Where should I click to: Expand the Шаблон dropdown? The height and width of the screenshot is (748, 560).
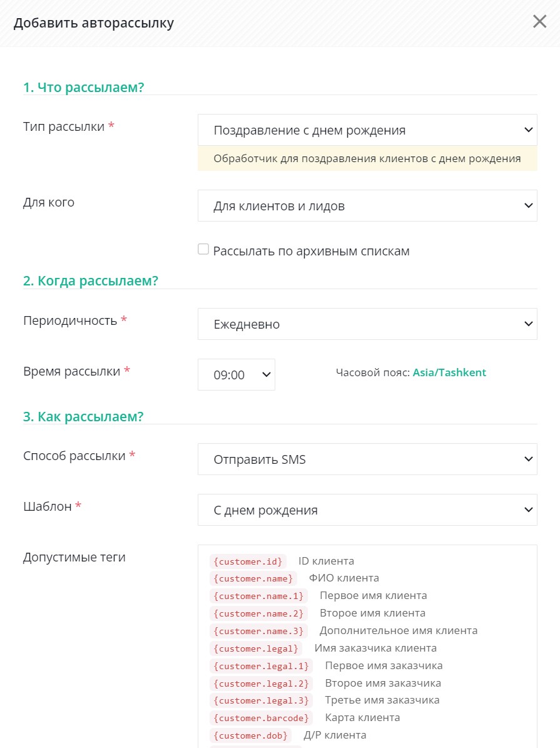click(367, 510)
